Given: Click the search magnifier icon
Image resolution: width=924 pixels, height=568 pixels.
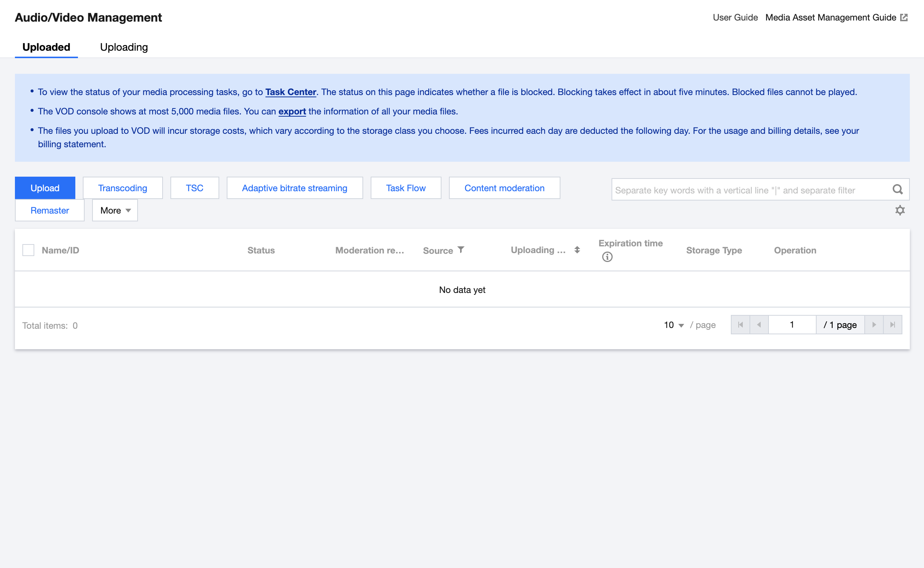Looking at the screenshot, I should tap(897, 189).
